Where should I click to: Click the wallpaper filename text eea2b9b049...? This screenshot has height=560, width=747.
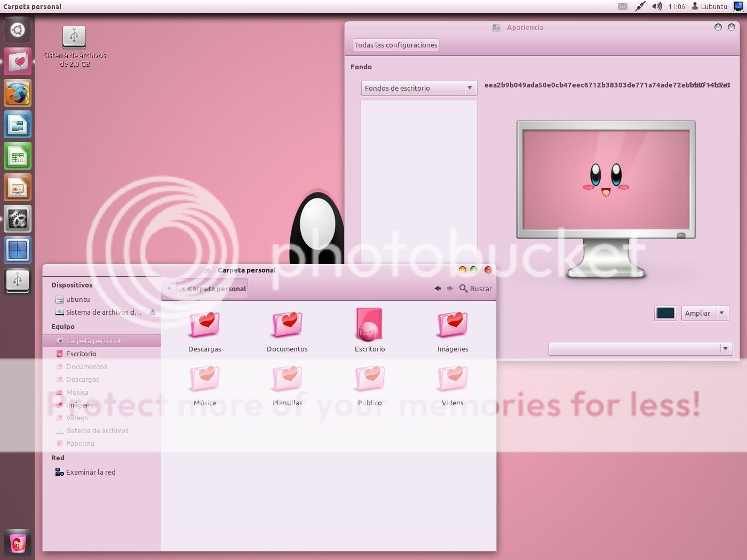(607, 85)
